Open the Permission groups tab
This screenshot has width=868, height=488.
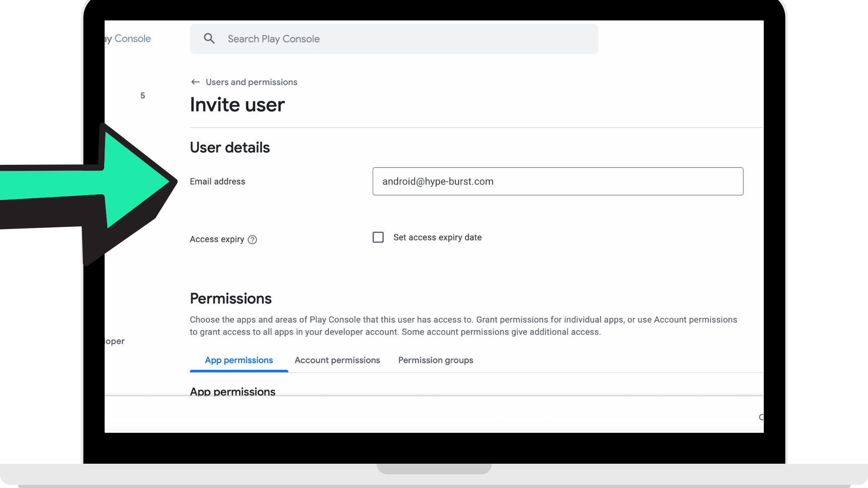point(435,360)
